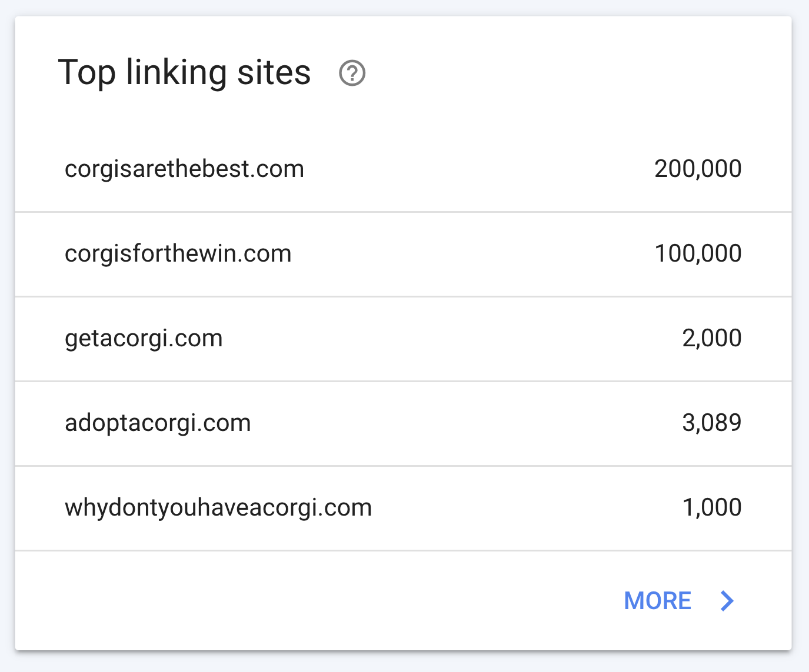The image size is (809, 672).
Task: Click the Top linking sites heading
Action: [187, 72]
